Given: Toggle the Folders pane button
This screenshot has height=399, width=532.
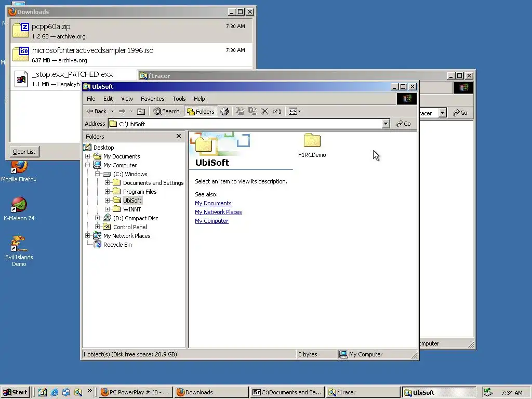Looking at the screenshot, I should pos(201,111).
